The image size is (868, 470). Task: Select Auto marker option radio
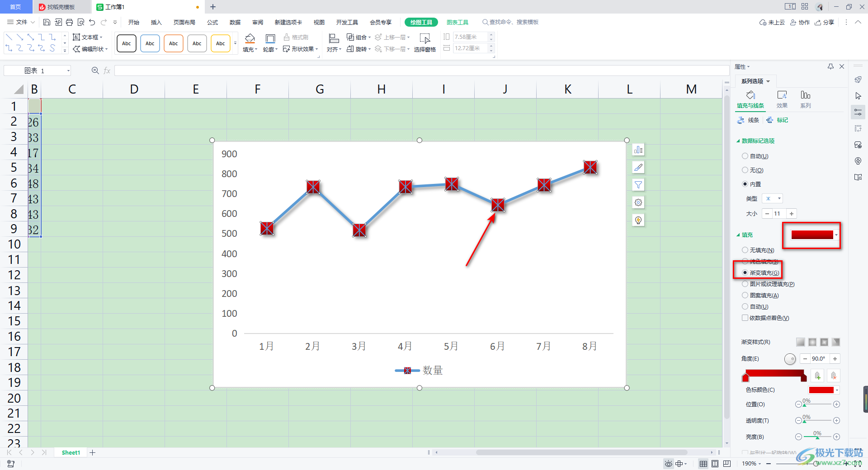click(x=745, y=156)
